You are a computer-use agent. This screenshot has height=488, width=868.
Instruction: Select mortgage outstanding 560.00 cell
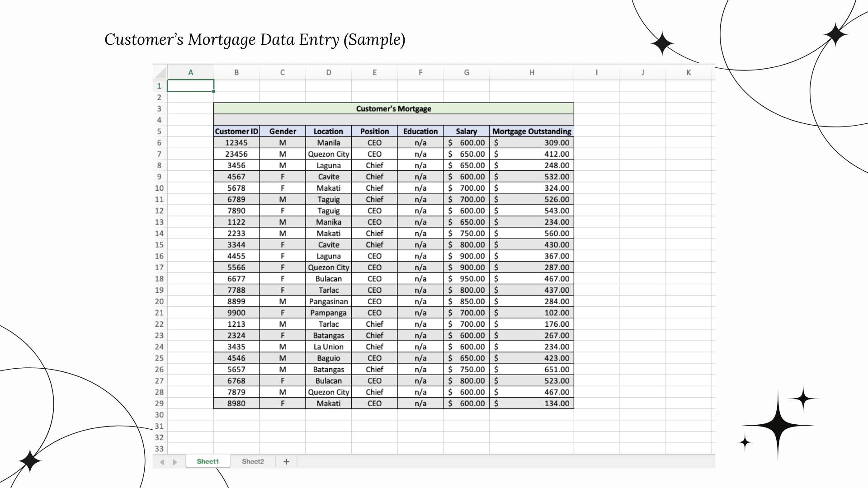point(532,233)
